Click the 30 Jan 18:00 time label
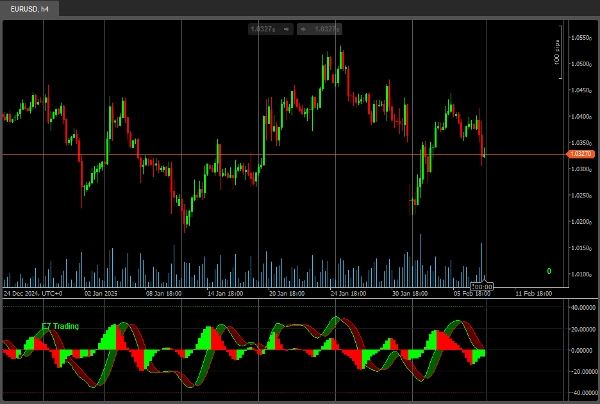The height and width of the screenshot is (404, 600). (410, 294)
